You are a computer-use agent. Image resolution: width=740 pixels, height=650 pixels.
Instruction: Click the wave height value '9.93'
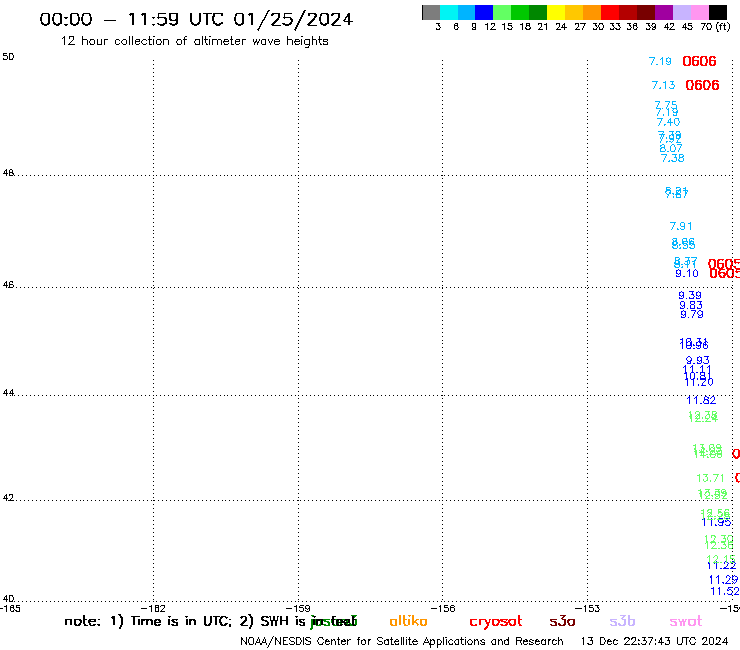698,361
